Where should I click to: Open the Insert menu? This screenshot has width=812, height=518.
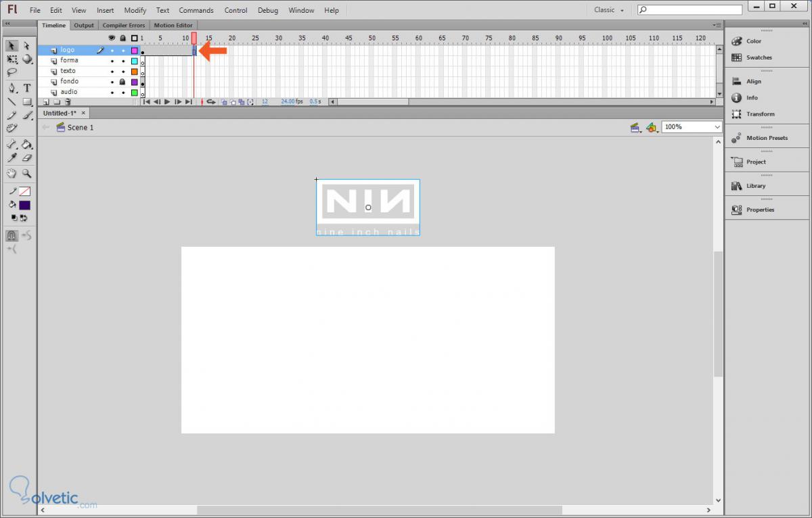pos(105,10)
